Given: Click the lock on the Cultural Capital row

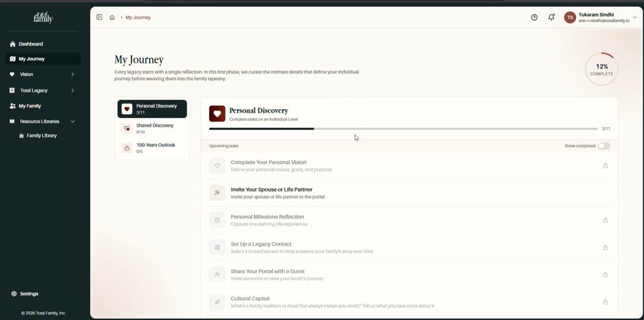Looking at the screenshot, I should coord(605,302).
